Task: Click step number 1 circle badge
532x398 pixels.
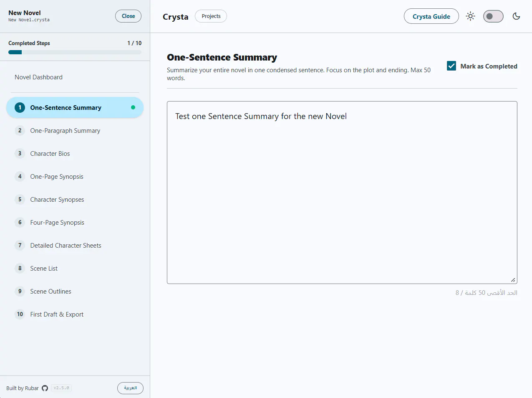Action: (x=20, y=107)
